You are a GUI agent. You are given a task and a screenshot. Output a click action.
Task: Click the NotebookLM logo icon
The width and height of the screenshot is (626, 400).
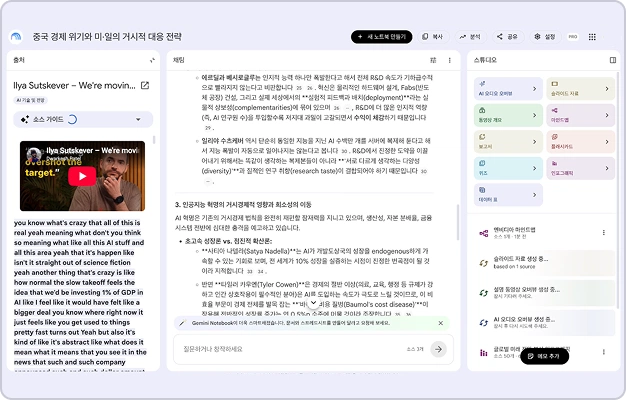pyautogui.click(x=16, y=37)
